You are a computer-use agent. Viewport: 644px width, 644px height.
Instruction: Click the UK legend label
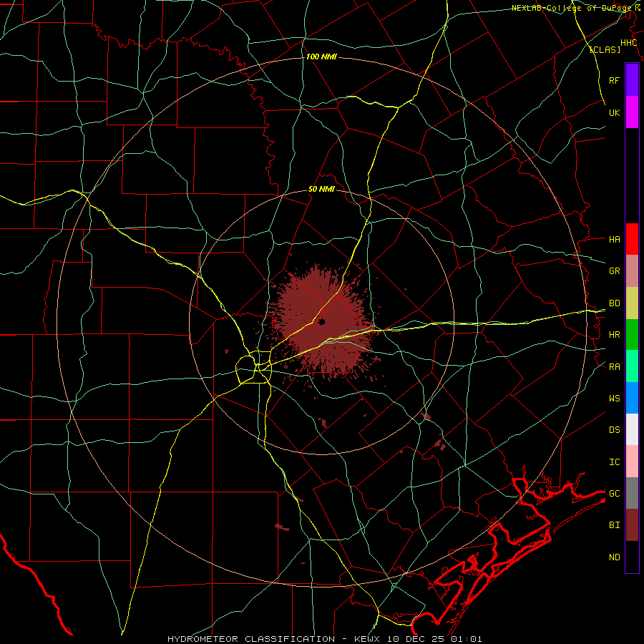pyautogui.click(x=615, y=112)
